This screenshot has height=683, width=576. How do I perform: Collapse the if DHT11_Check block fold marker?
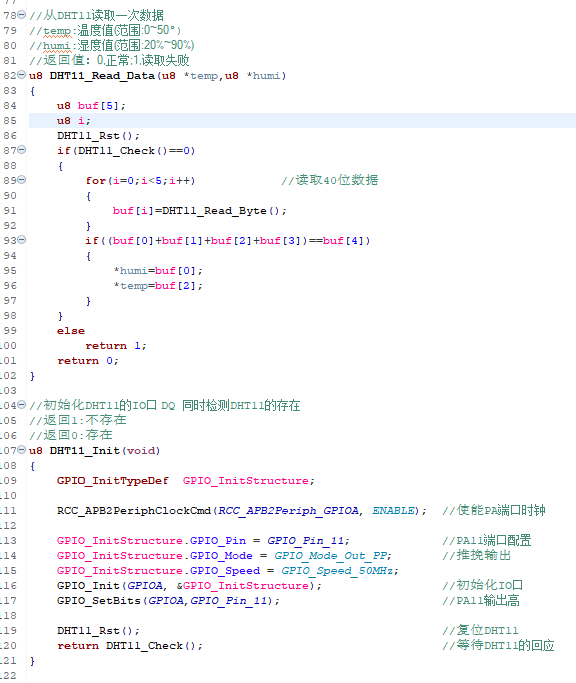[21, 150]
